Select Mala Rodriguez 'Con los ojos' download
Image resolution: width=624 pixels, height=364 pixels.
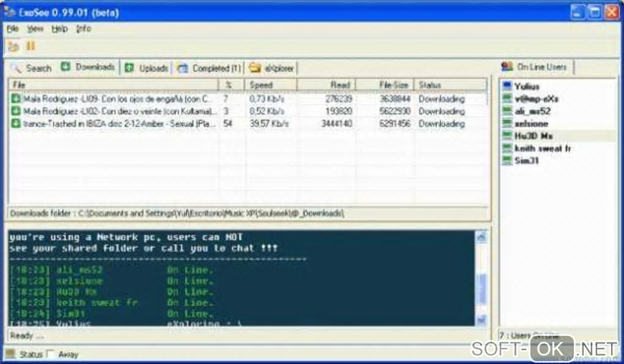pos(248,98)
